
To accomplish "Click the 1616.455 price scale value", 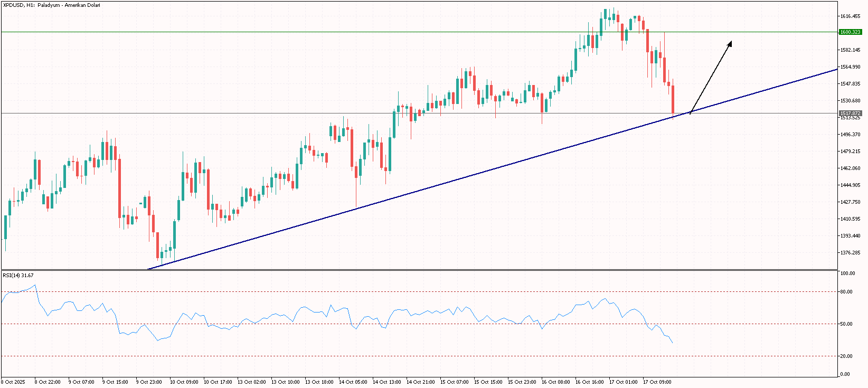I will coord(850,16).
